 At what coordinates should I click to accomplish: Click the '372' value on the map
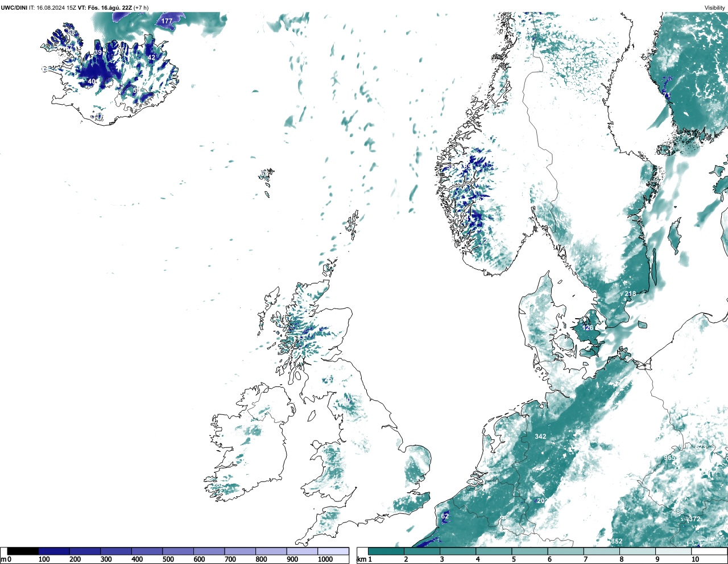click(694, 519)
